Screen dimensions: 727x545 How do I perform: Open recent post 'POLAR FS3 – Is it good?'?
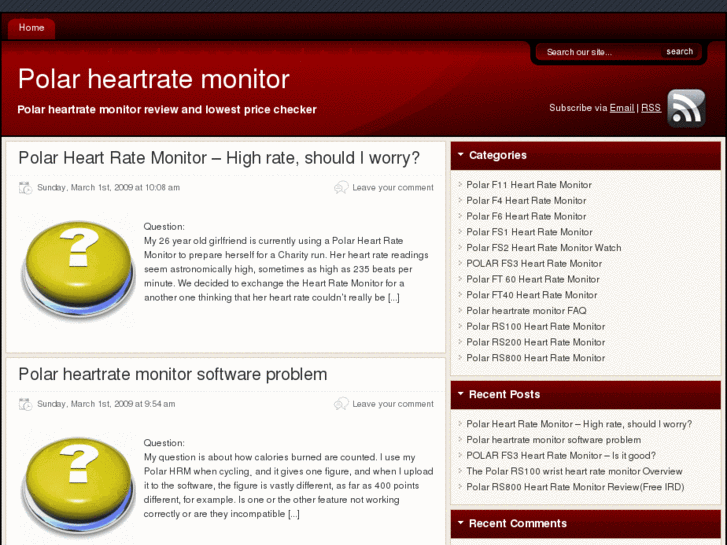point(561,456)
